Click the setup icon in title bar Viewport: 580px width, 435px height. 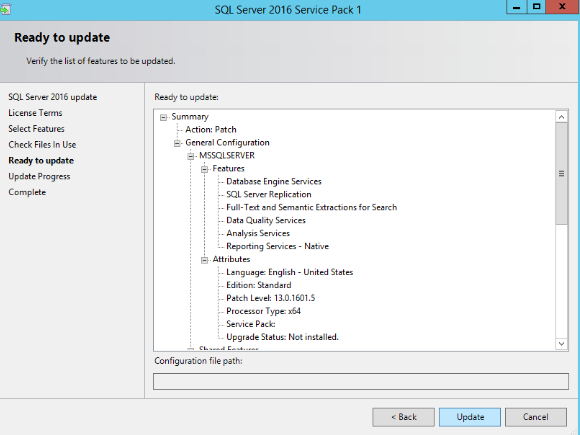click(x=5, y=9)
